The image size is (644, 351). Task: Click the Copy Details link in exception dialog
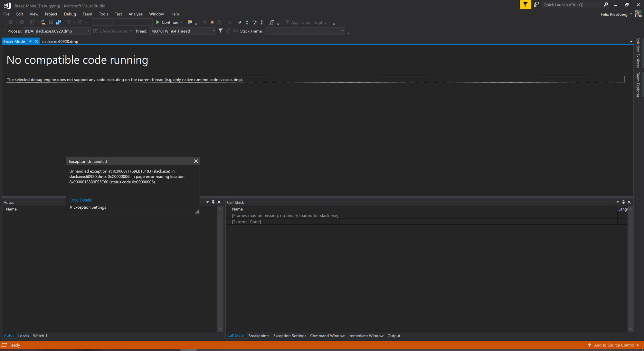click(80, 200)
